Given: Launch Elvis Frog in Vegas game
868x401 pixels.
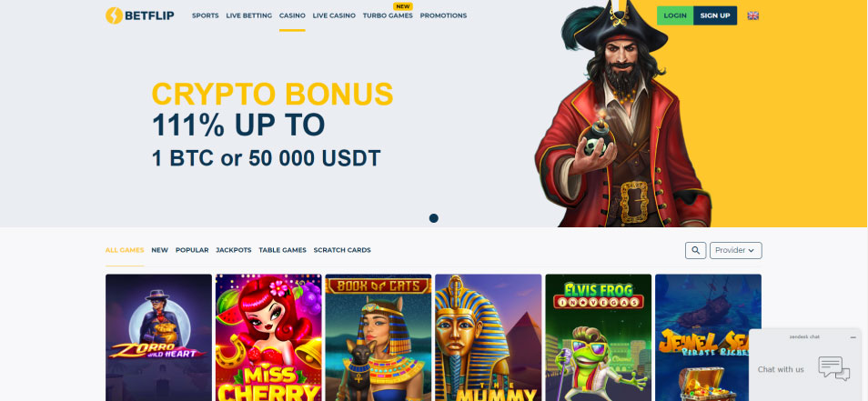Looking at the screenshot, I should (x=599, y=337).
